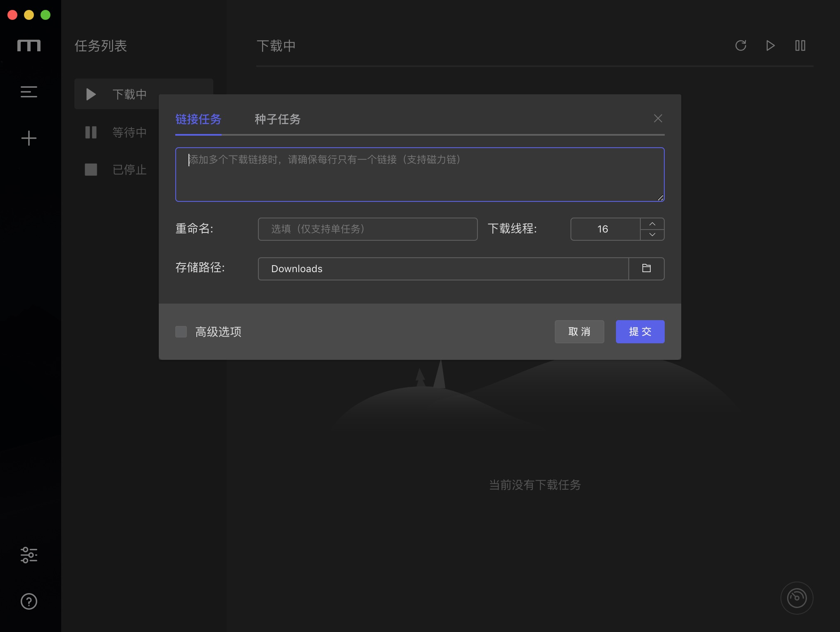Increase download threads with up arrow
This screenshot has width=840, height=632.
[652, 224]
